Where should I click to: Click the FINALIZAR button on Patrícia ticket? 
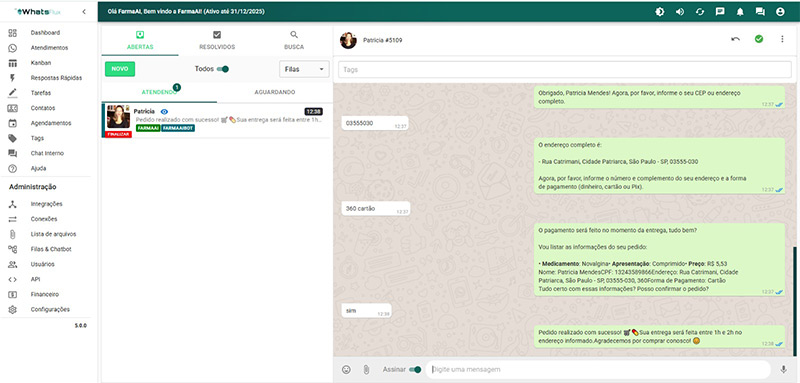(x=118, y=134)
